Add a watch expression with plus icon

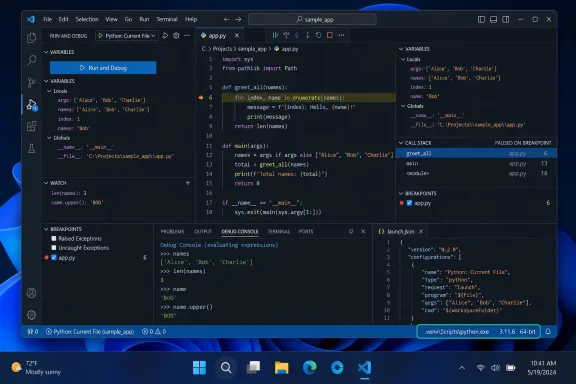pos(188,183)
